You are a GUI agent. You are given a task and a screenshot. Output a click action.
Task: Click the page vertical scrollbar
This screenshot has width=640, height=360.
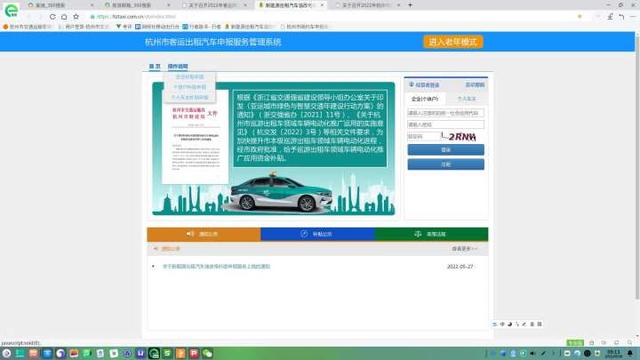(637, 167)
